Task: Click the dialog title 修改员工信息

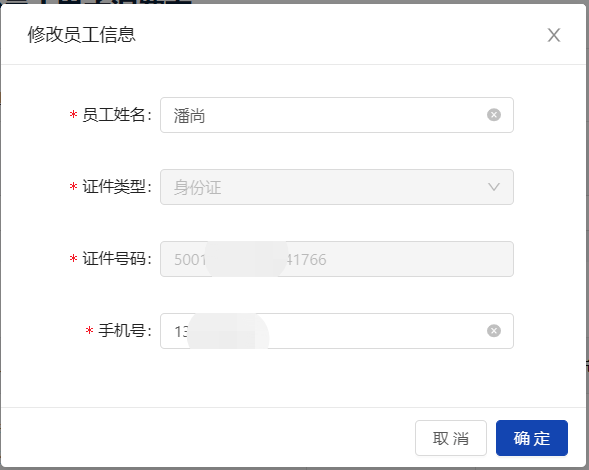Action: tap(82, 35)
